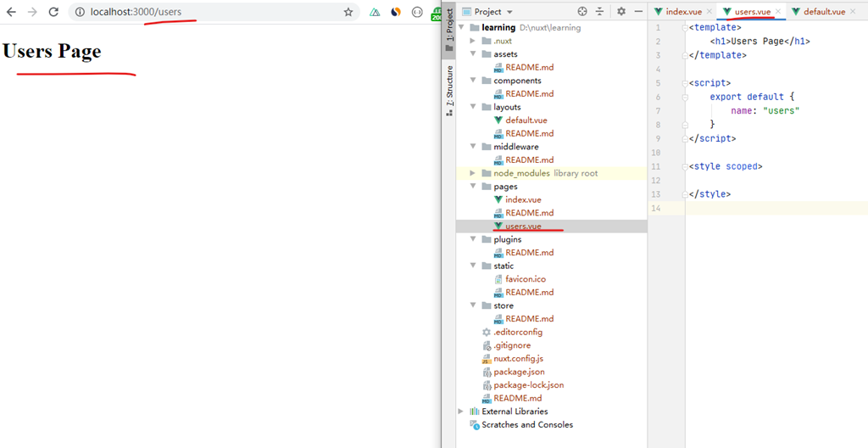Image resolution: width=868 pixels, height=448 pixels.
Task: Select users.vue in the project tree
Action: pyautogui.click(x=523, y=227)
